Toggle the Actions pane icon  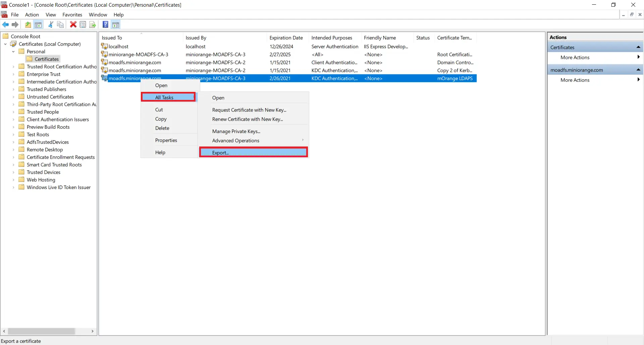[116, 24]
